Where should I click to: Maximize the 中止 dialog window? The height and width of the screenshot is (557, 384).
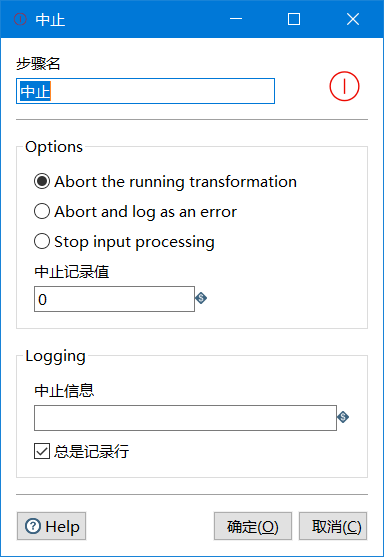(294, 19)
